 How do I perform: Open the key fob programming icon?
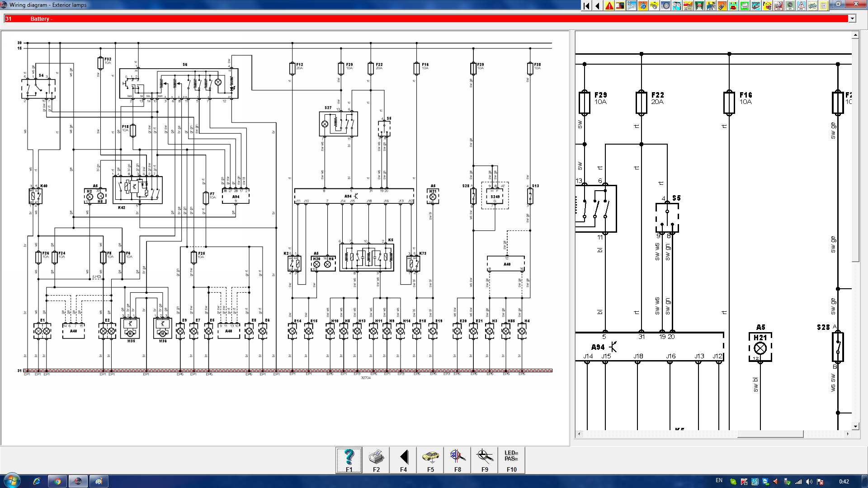pos(722,6)
